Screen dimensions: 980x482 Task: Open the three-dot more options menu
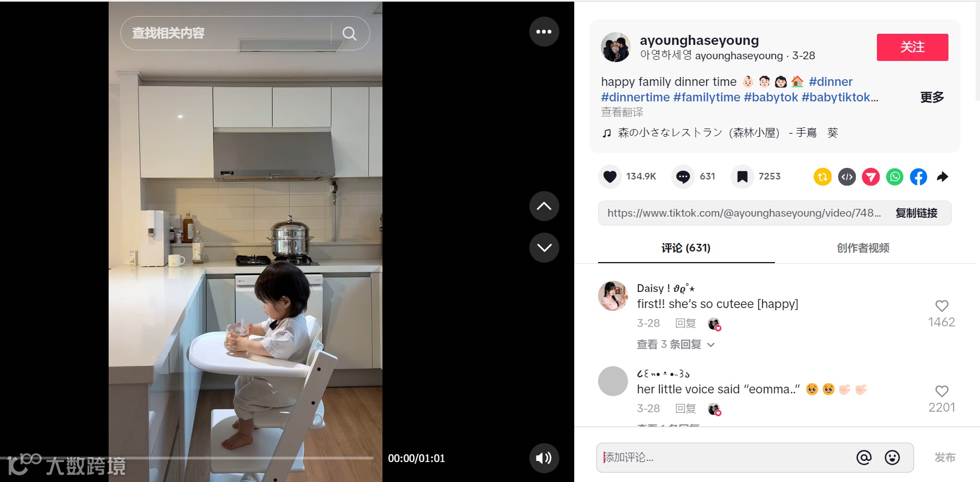[x=544, y=32]
